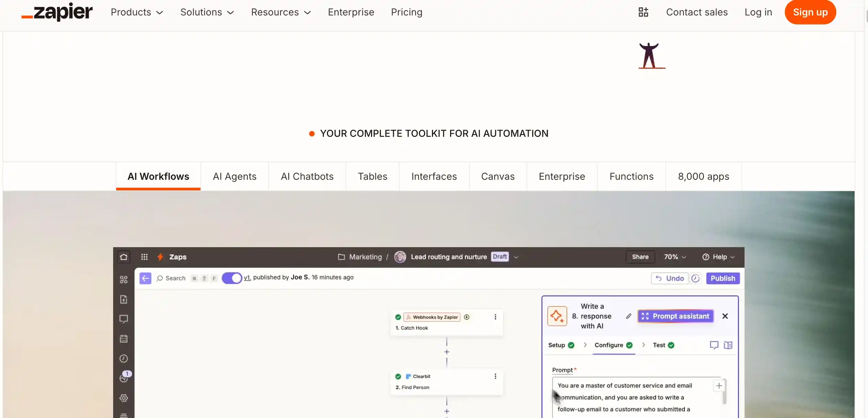Image resolution: width=868 pixels, height=418 pixels.
Task: Click the Publish button
Action: 723,278
